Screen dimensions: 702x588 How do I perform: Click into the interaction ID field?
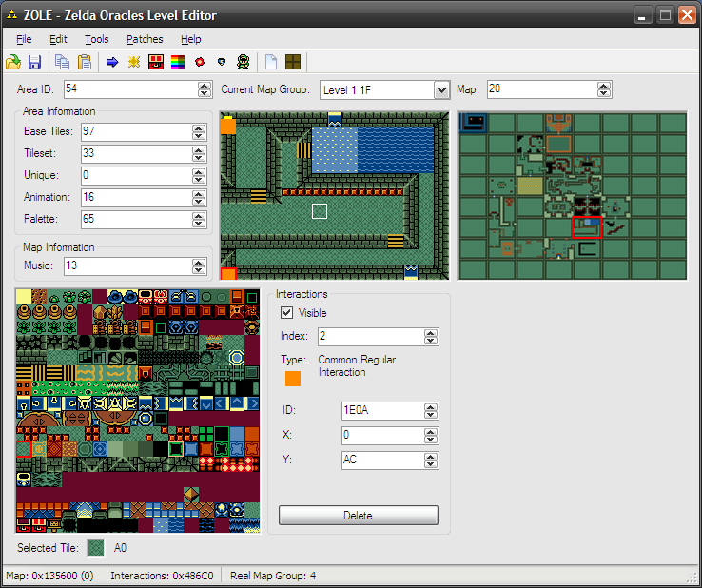coord(382,411)
